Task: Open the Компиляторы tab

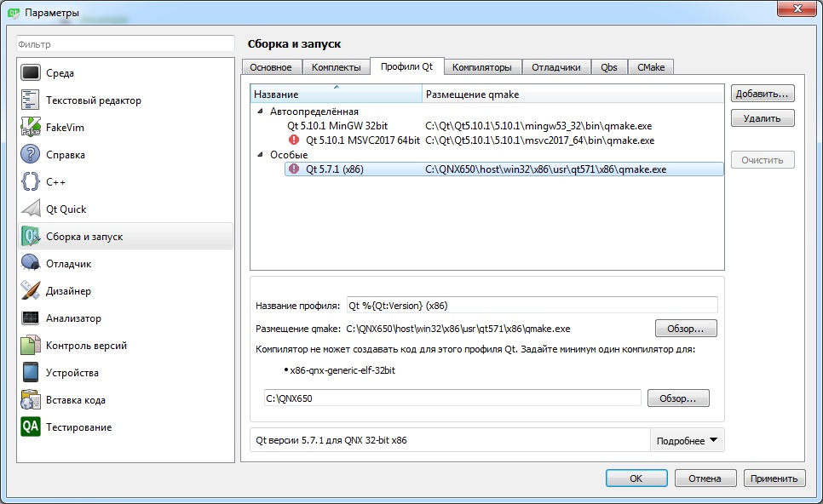Action: 482,67
